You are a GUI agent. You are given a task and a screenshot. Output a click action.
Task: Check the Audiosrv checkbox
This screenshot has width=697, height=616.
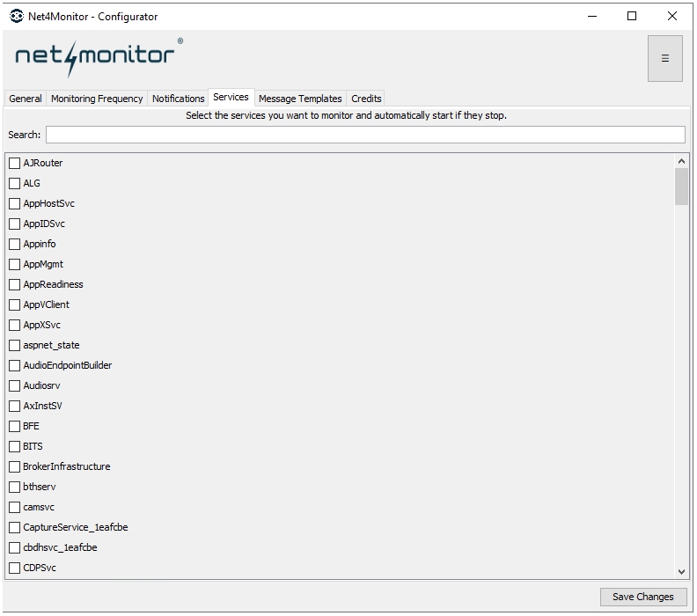tap(15, 385)
